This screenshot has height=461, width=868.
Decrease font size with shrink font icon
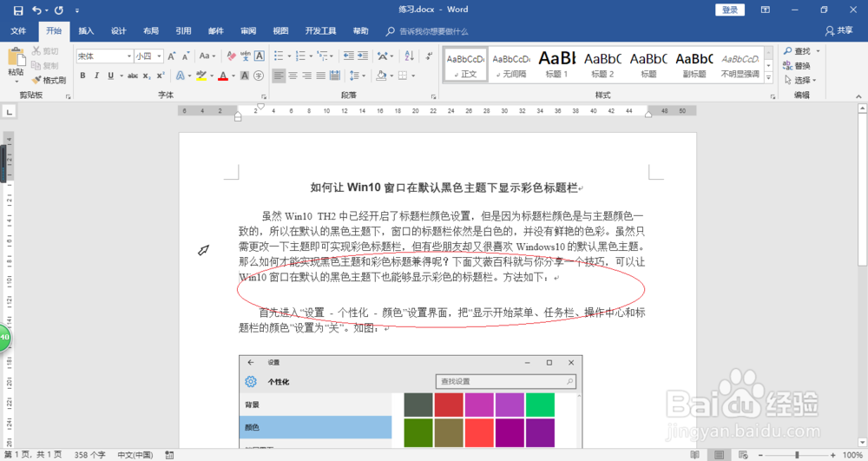point(186,56)
